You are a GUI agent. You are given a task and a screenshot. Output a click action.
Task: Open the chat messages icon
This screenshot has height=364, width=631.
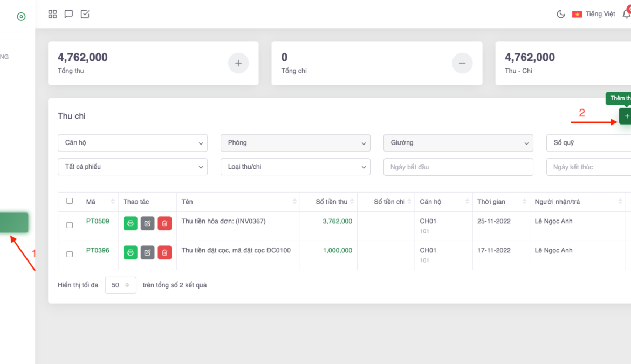click(68, 15)
